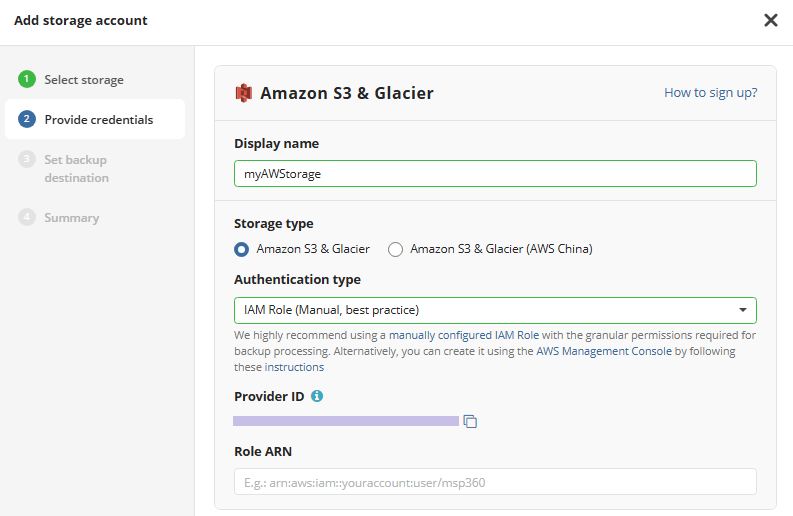793x516 pixels.
Task: Jump to the Summary step
Action: click(x=71, y=218)
